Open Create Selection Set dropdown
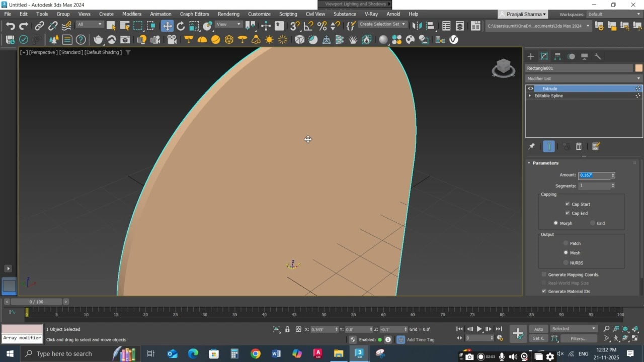Screen dimensions: 644x362 [382, 24]
